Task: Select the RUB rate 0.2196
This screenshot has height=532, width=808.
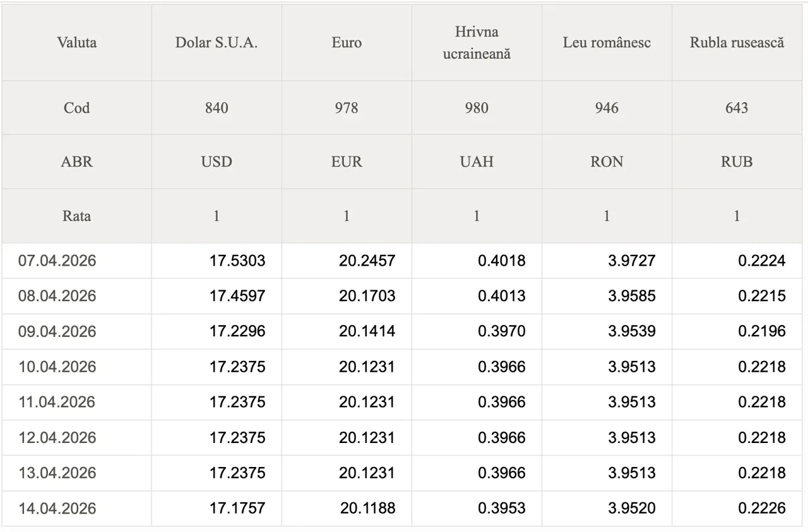Action: point(762,331)
